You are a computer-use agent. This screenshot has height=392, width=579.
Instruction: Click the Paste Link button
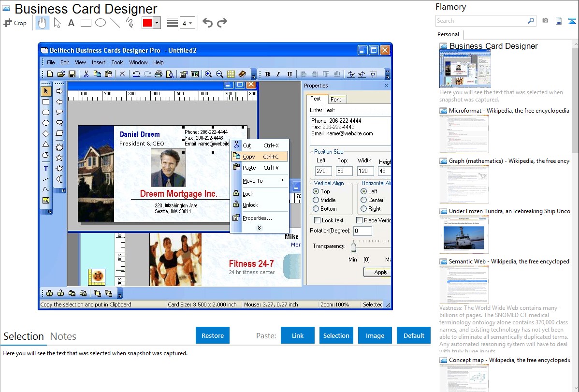pyautogui.click(x=298, y=335)
